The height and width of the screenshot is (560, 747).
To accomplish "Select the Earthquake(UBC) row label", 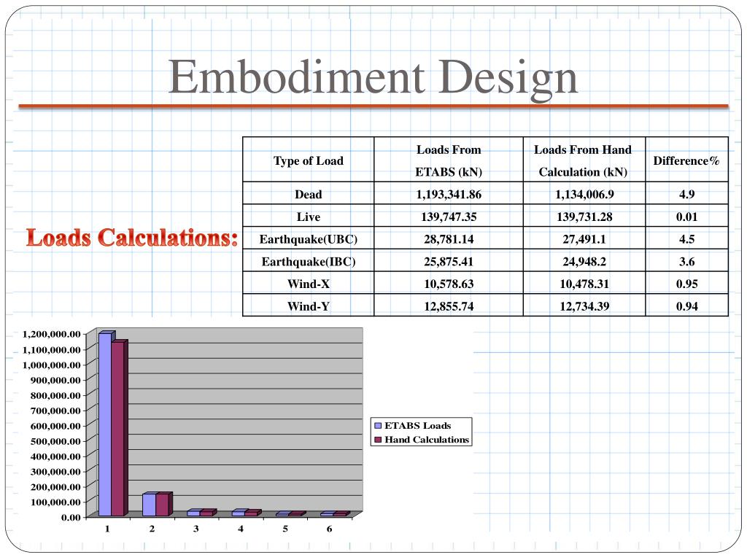I will (x=309, y=239).
